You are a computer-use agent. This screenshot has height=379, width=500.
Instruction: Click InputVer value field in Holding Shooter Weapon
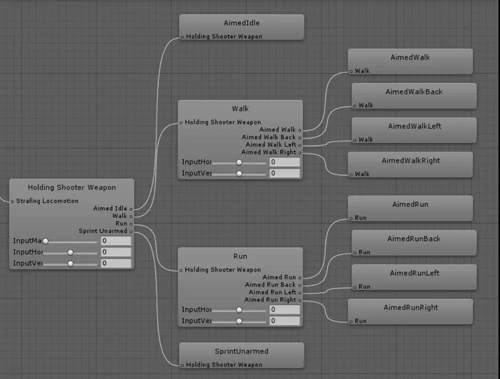[x=116, y=263]
